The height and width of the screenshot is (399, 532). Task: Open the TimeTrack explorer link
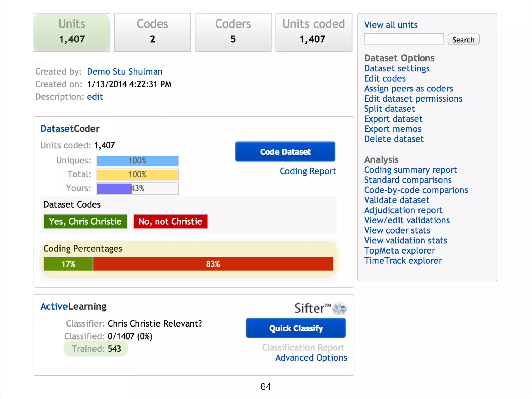[403, 261]
